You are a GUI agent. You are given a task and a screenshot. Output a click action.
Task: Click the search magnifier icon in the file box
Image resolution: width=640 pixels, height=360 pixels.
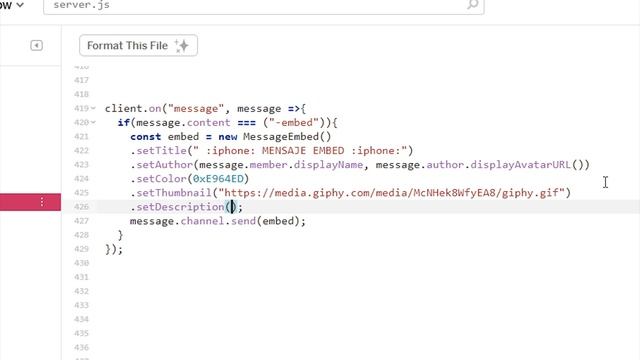click(x=473, y=5)
